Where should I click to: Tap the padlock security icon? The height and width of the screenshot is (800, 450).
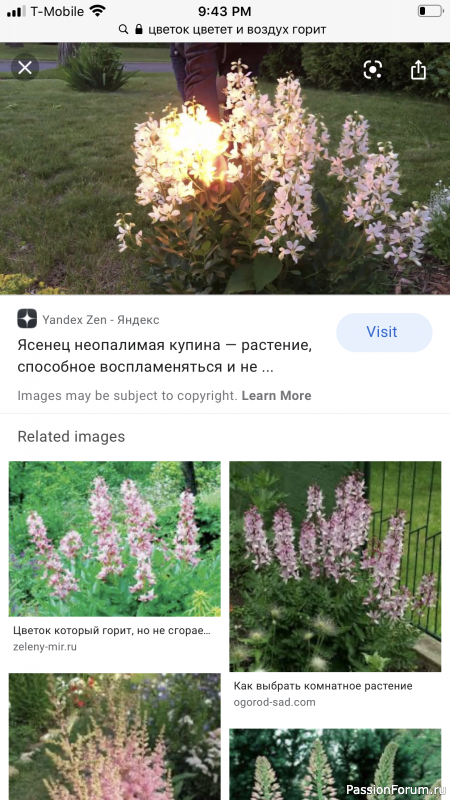point(139,29)
